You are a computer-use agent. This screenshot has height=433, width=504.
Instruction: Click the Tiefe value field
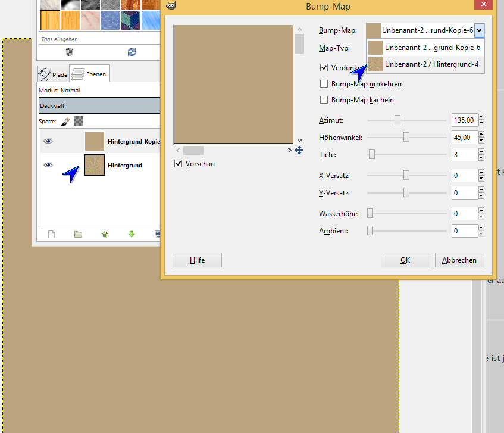[x=465, y=155]
